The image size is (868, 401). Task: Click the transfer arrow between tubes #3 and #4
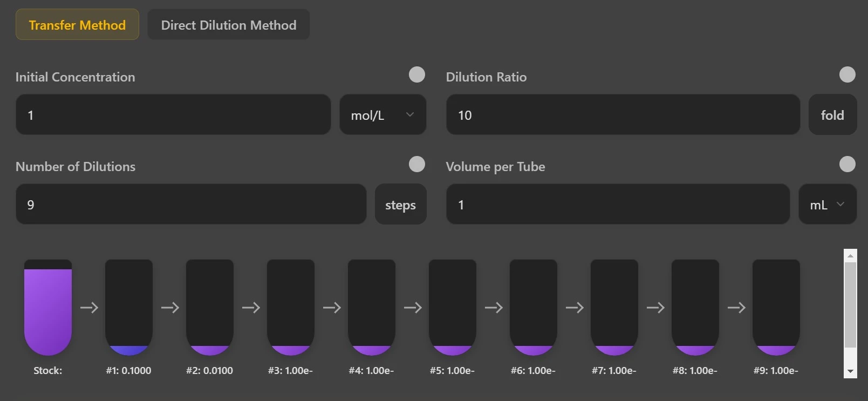(332, 308)
